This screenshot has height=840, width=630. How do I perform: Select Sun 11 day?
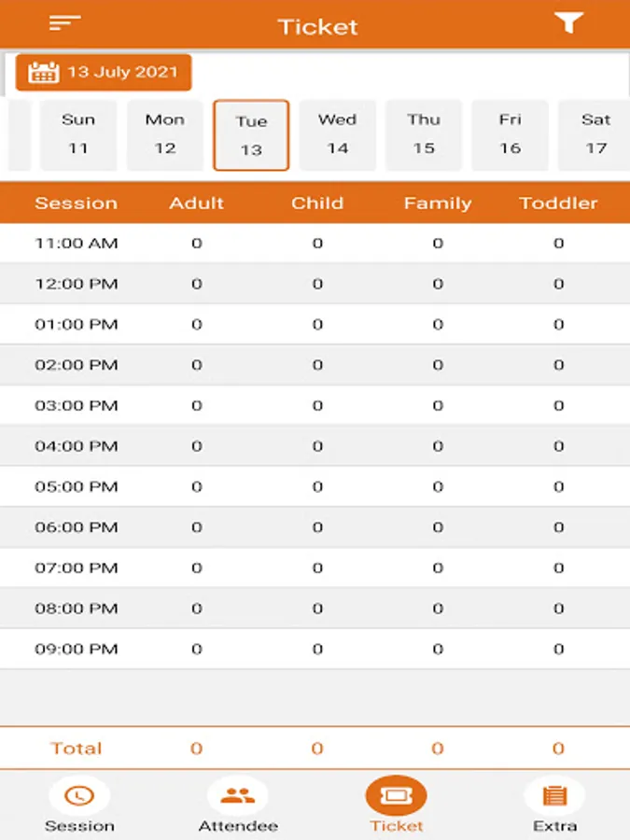(x=78, y=135)
